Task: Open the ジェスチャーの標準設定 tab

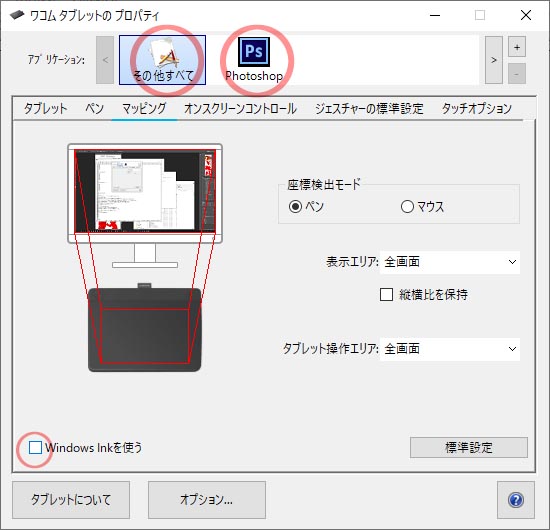Action: [369, 108]
